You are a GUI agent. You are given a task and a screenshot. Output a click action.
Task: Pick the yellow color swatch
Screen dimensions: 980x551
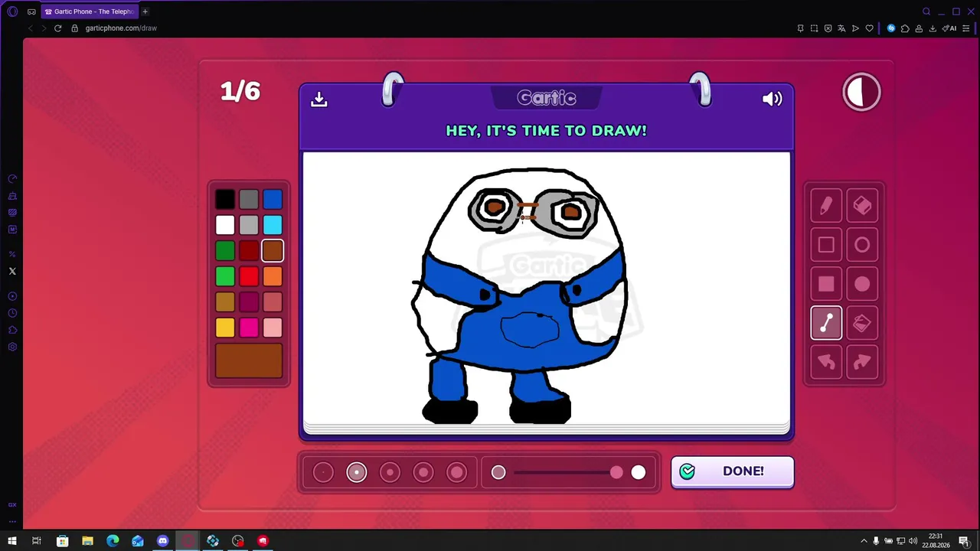pyautogui.click(x=225, y=328)
